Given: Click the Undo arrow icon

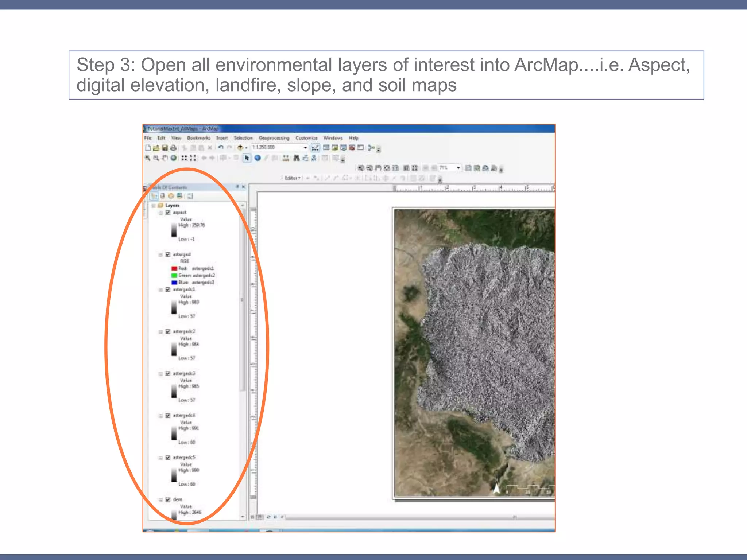Looking at the screenshot, I should 221,148.
